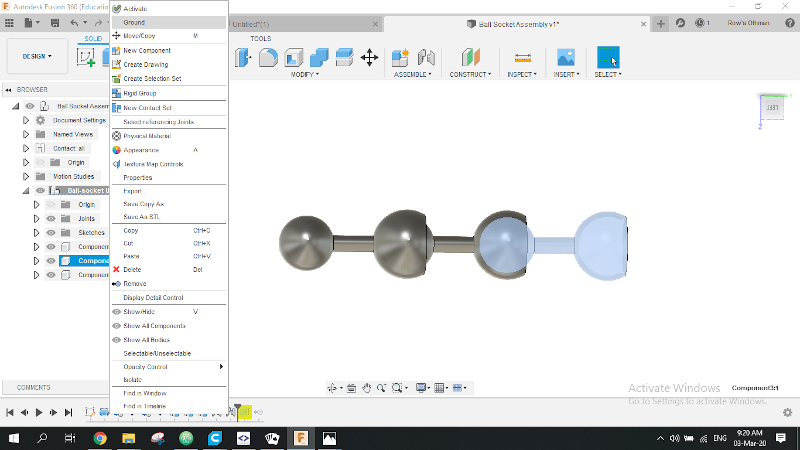Collapse the BROWSER panel with its arrows

click(x=8, y=90)
